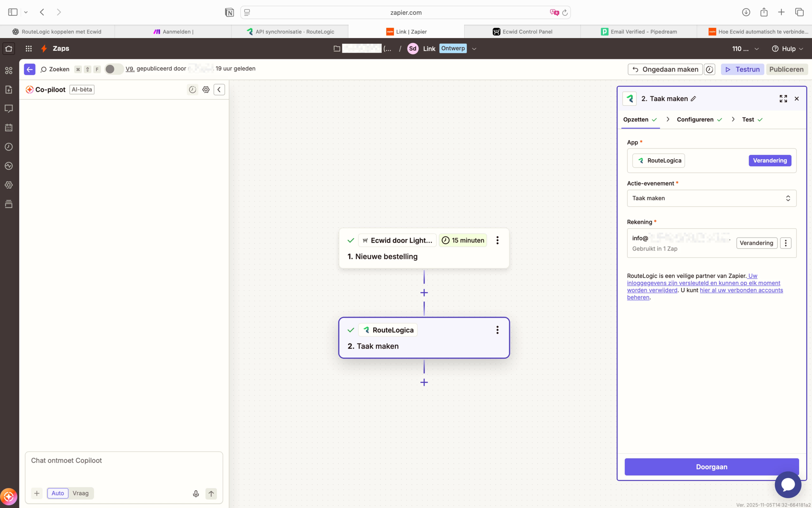Screen dimensions: 812x508
Task: Switch Copilot to Vraag mode
Action: [80, 493]
